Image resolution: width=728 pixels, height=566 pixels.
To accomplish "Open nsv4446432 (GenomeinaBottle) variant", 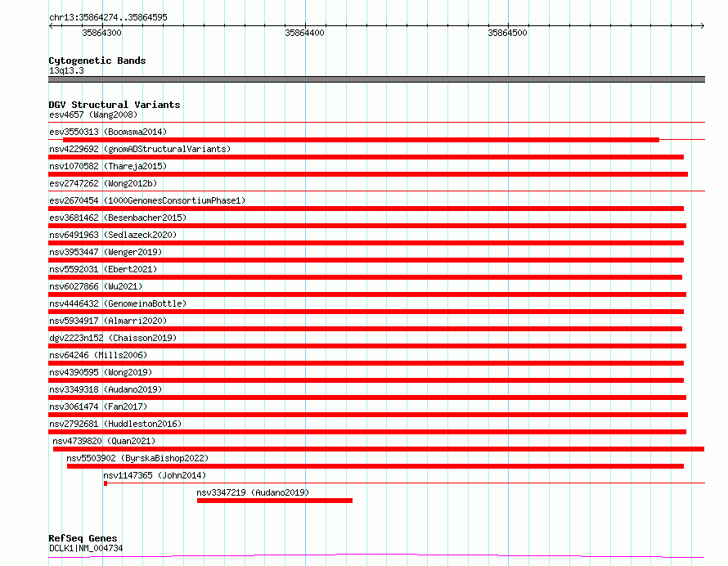I will (x=118, y=303).
